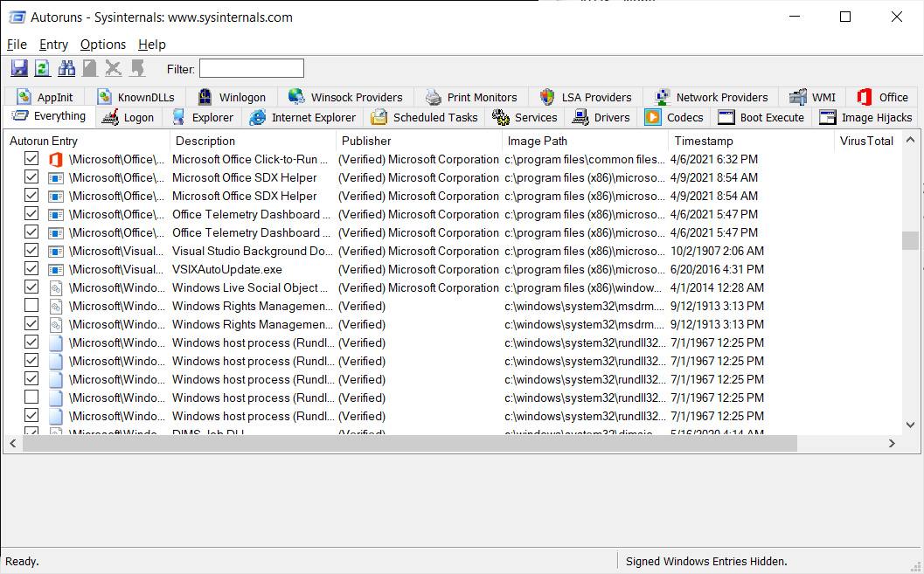Click the Internet Explorer tab icon
Screen dimensions: 924x574
258,117
